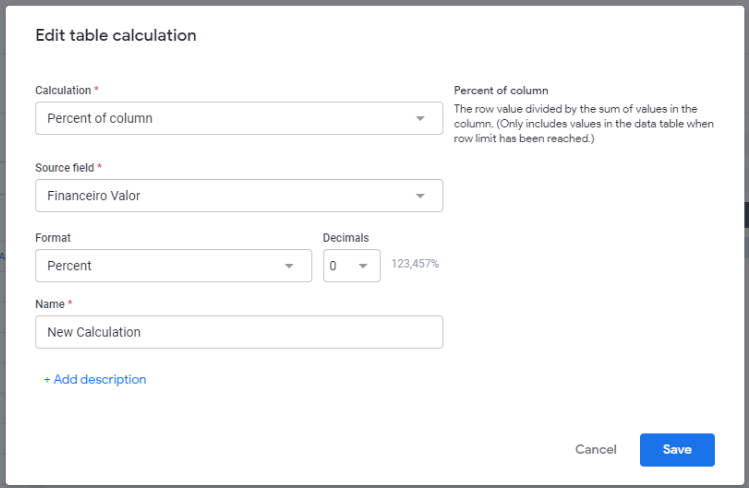The image size is (749, 488).
Task: Click the Edit table calculation title
Action: [116, 35]
